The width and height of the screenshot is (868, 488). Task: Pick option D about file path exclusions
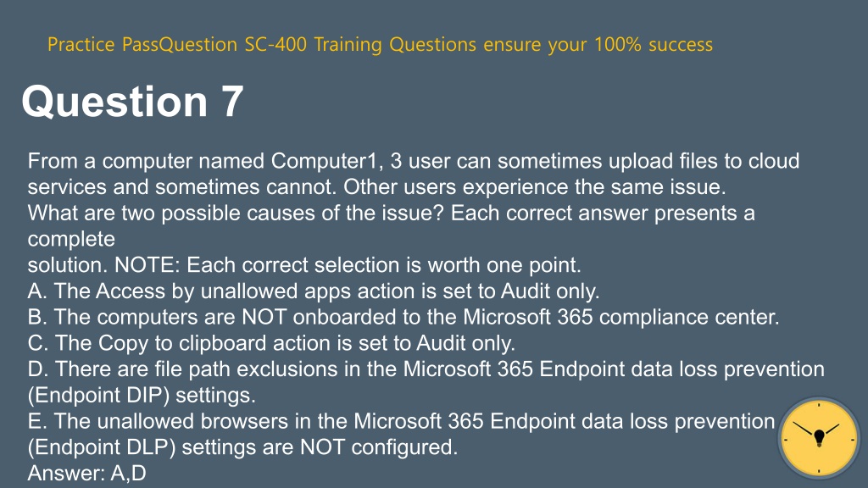click(426, 382)
